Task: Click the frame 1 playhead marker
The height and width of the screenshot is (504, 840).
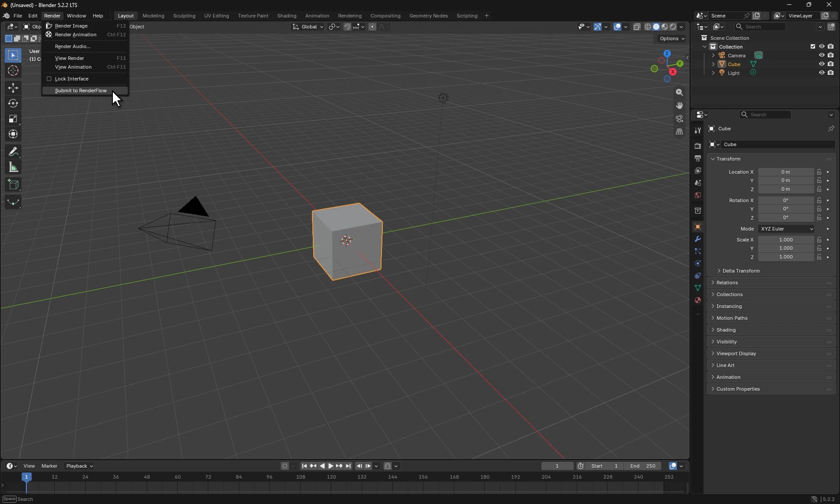Action: click(26, 477)
